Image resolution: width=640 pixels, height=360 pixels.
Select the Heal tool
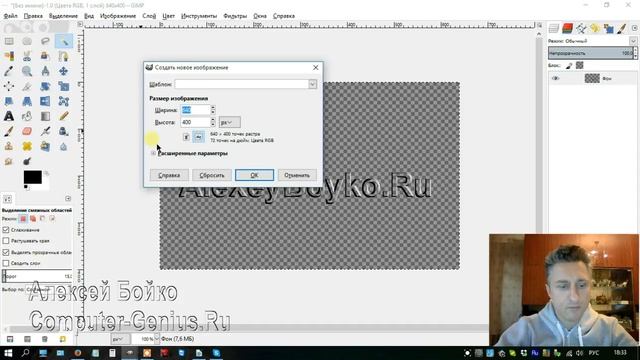click(x=27, y=146)
